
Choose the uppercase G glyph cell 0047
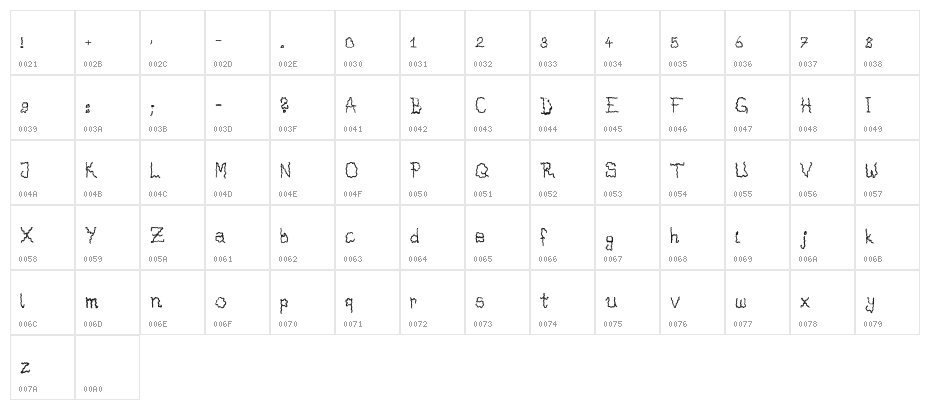click(757, 108)
